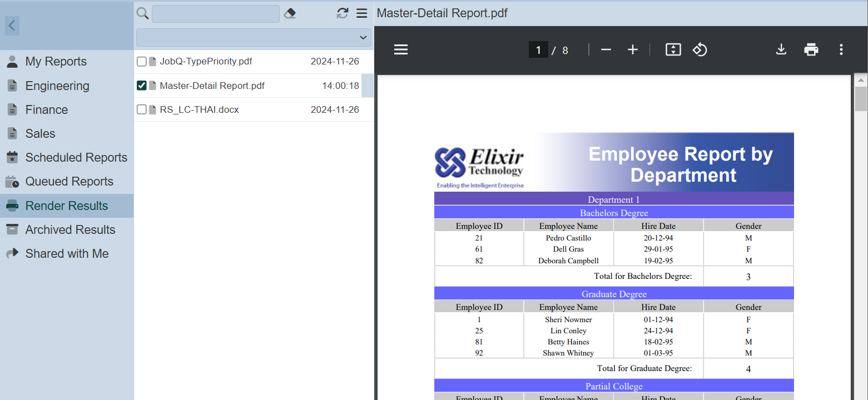Download the Master-Detail Report PDF
The height and width of the screenshot is (400, 868).
781,50
